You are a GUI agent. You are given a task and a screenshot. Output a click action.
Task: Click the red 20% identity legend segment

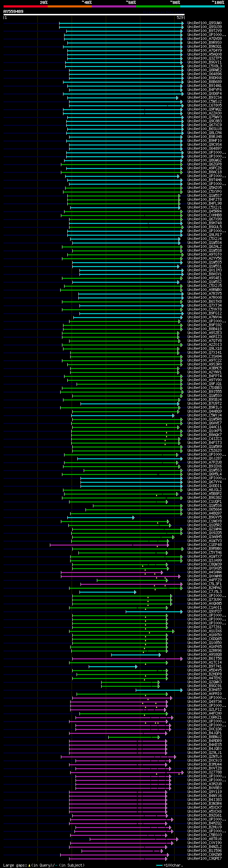coord(25,6)
